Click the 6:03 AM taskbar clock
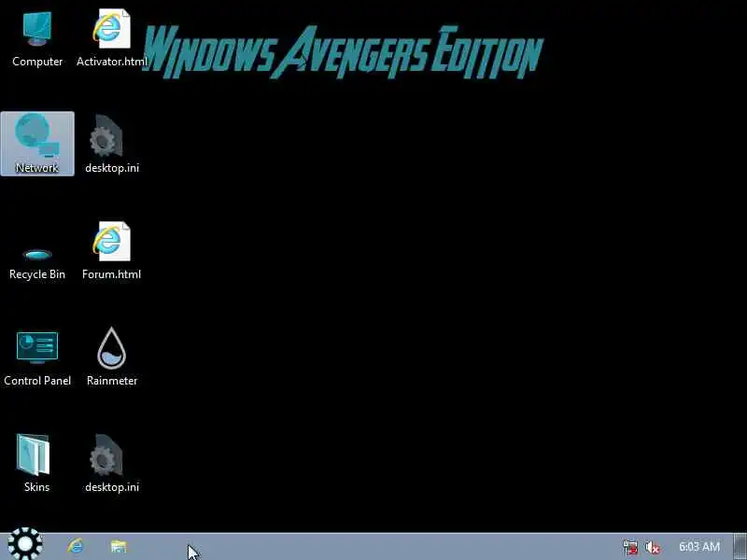 coord(698,546)
